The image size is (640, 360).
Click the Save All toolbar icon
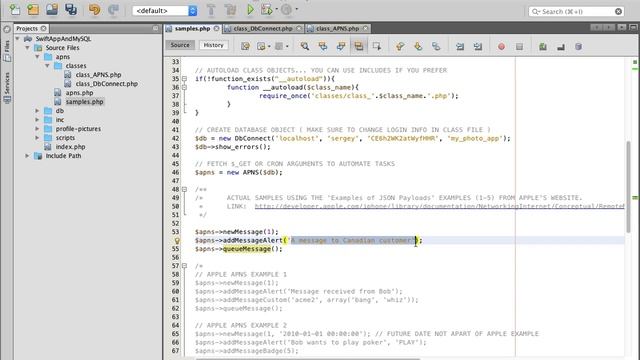(x=71, y=9)
